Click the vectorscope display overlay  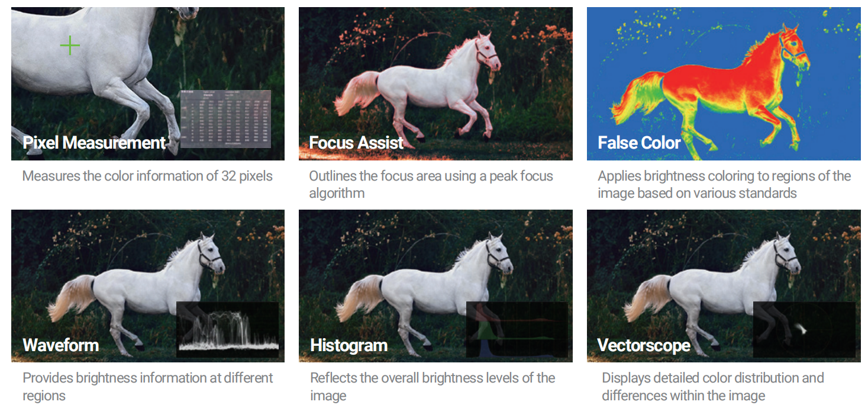[x=804, y=329]
